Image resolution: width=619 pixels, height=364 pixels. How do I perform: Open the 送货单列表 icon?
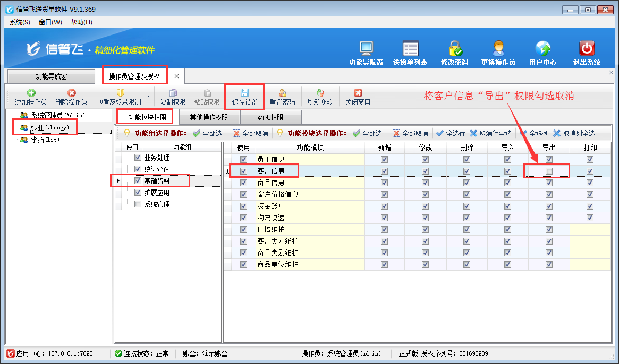(x=410, y=49)
